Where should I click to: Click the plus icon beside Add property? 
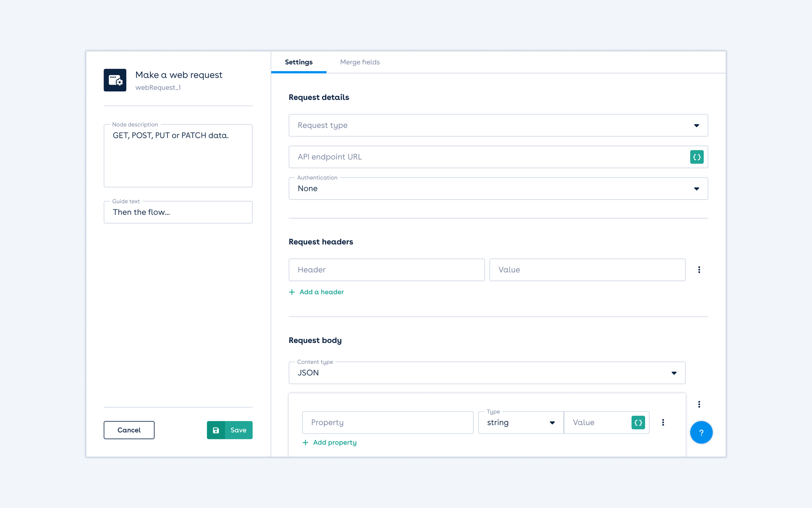coord(305,443)
